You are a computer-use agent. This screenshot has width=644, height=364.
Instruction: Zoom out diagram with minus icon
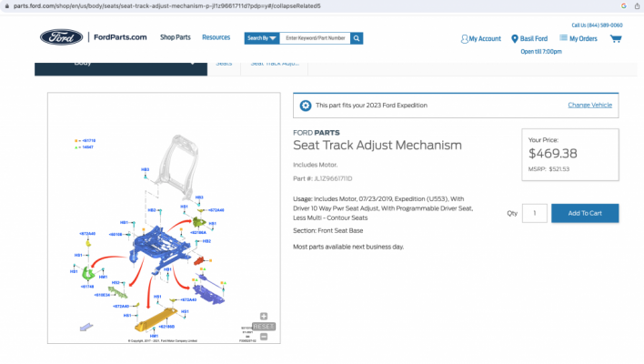pos(264,337)
